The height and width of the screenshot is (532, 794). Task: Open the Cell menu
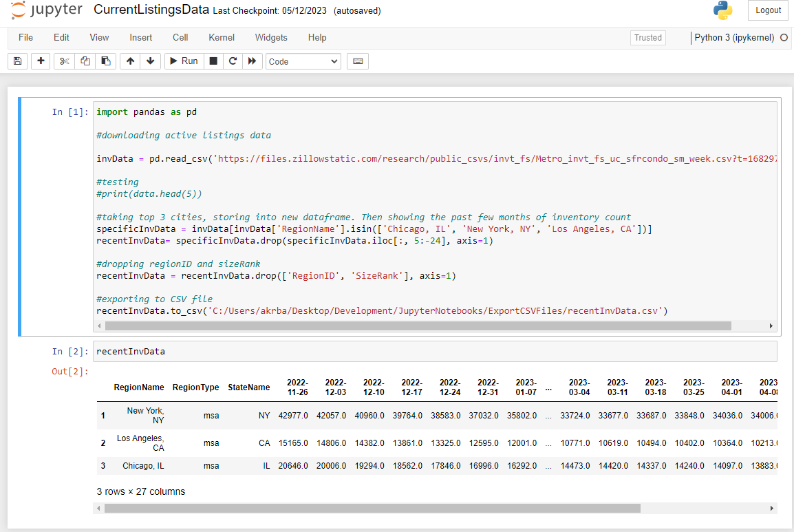[x=180, y=38]
